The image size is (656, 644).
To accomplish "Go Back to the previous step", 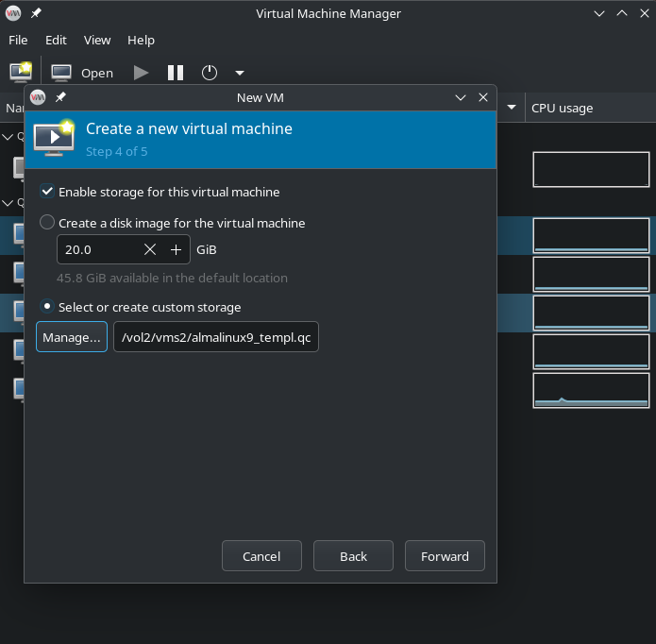I will pyautogui.click(x=353, y=555).
